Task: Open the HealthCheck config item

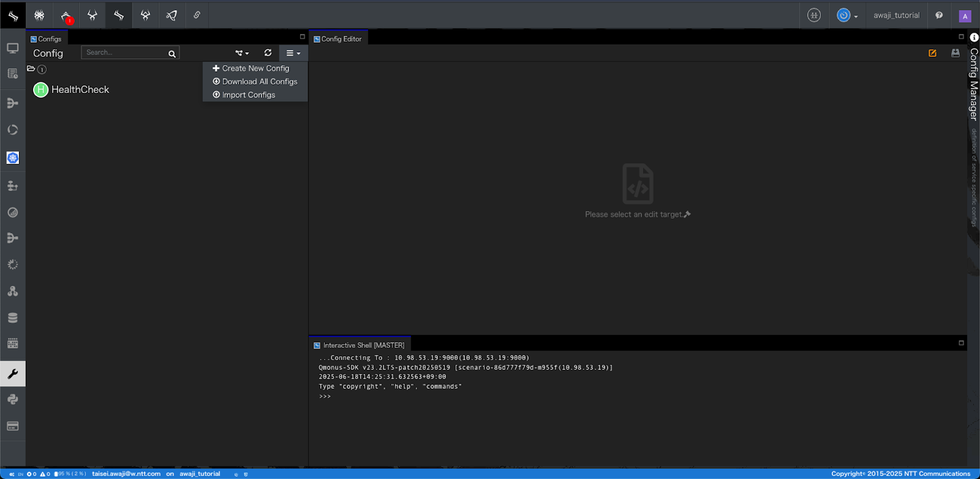Action: coord(80,90)
